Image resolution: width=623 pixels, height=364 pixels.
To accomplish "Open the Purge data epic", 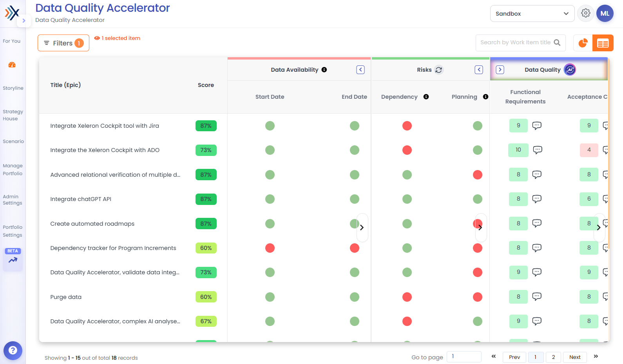I will [66, 297].
